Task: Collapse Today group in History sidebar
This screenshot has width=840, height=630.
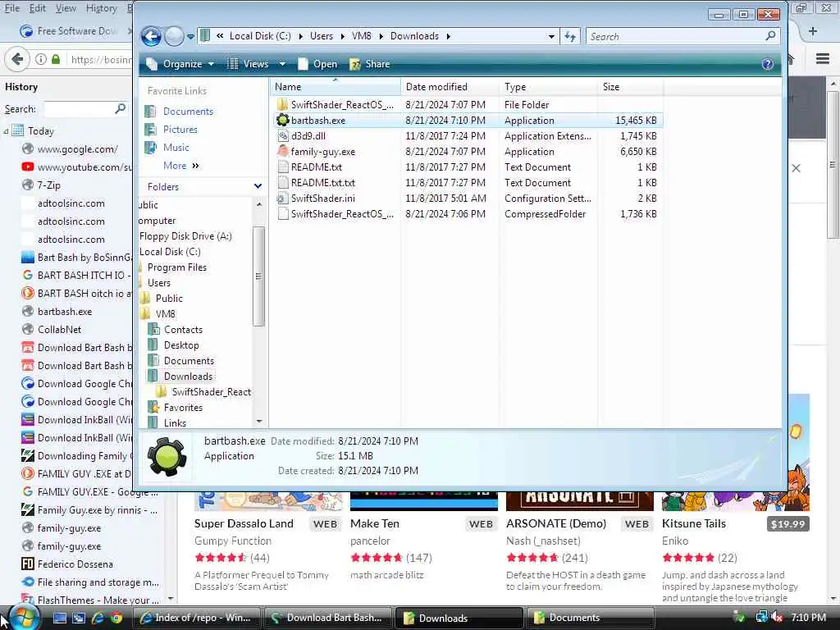Action: 6,130
